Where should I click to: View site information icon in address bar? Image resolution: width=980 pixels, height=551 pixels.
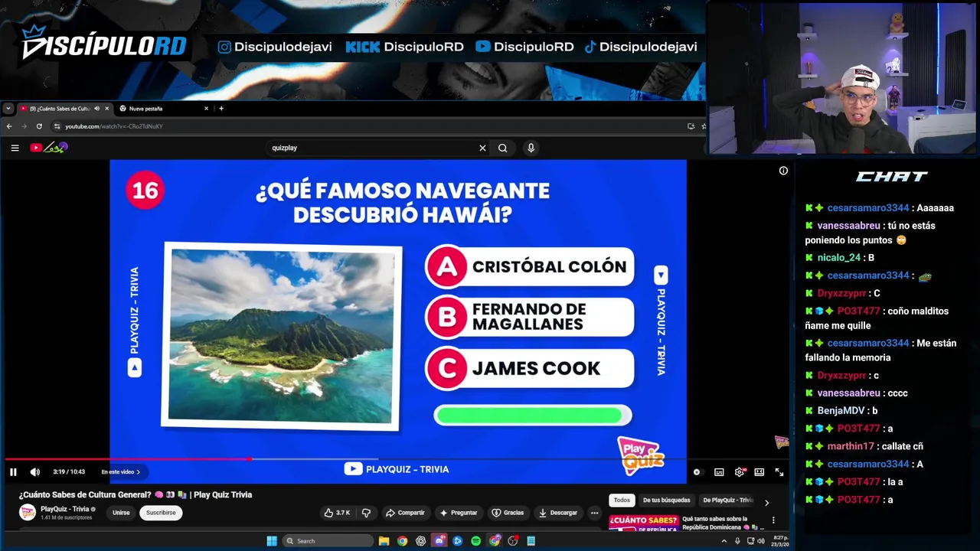pyautogui.click(x=57, y=126)
